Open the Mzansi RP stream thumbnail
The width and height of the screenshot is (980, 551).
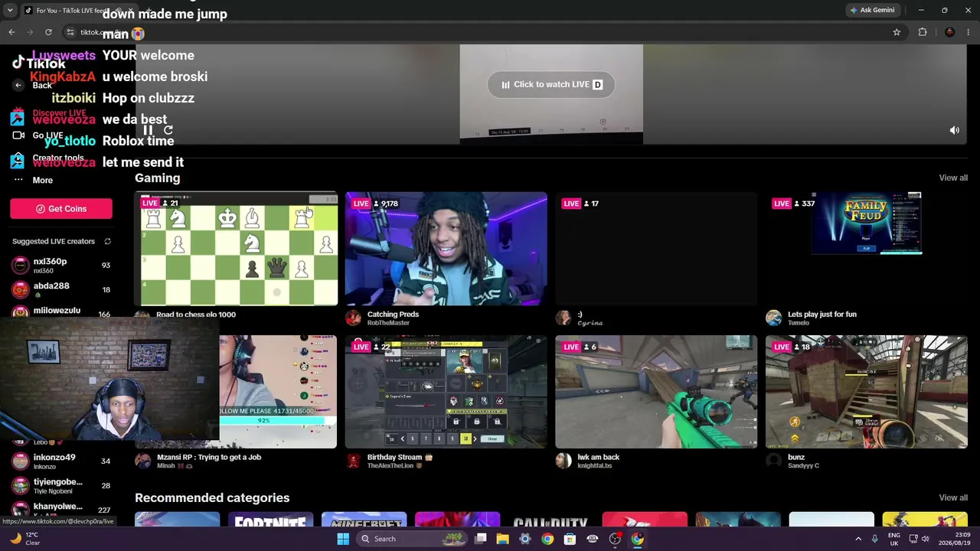tap(278, 392)
